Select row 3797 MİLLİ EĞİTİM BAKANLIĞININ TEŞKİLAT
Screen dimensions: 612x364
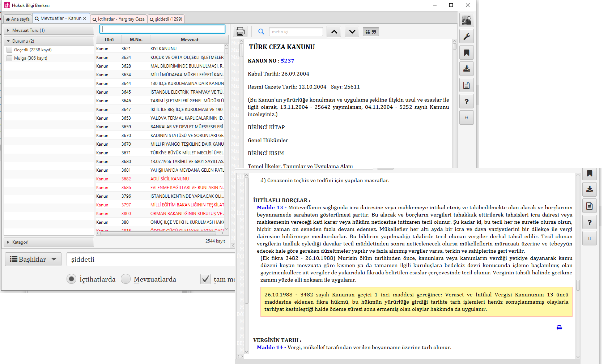(160, 205)
